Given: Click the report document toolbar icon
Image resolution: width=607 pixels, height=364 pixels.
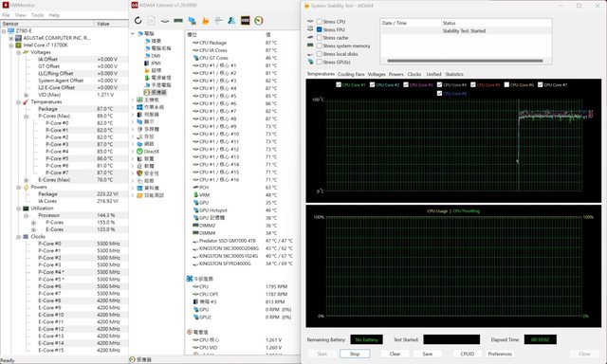Looking at the screenshot, I should coord(152,21).
